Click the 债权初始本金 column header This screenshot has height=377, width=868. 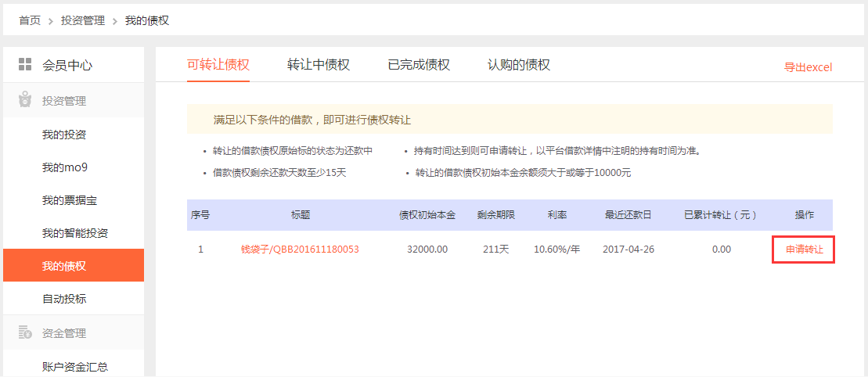coord(427,215)
